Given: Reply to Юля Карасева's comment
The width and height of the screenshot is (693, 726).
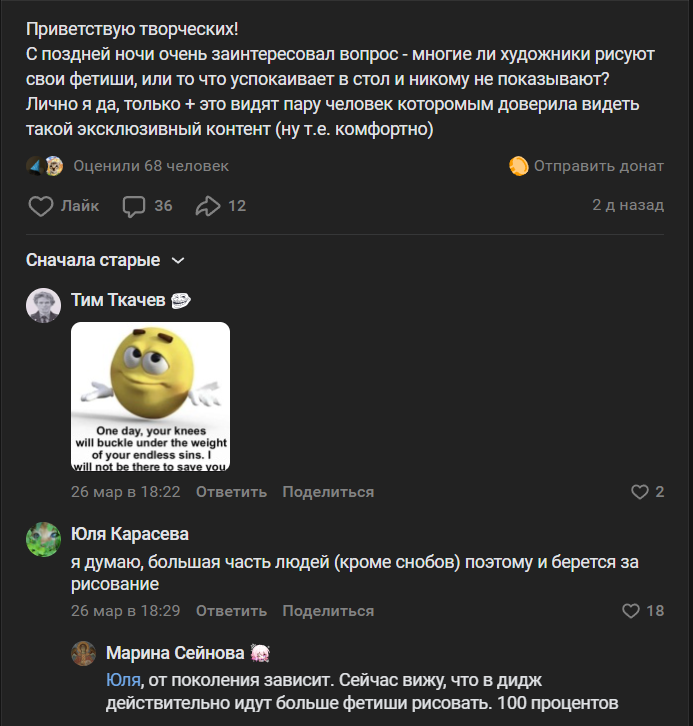Looking at the screenshot, I should pos(231,611).
